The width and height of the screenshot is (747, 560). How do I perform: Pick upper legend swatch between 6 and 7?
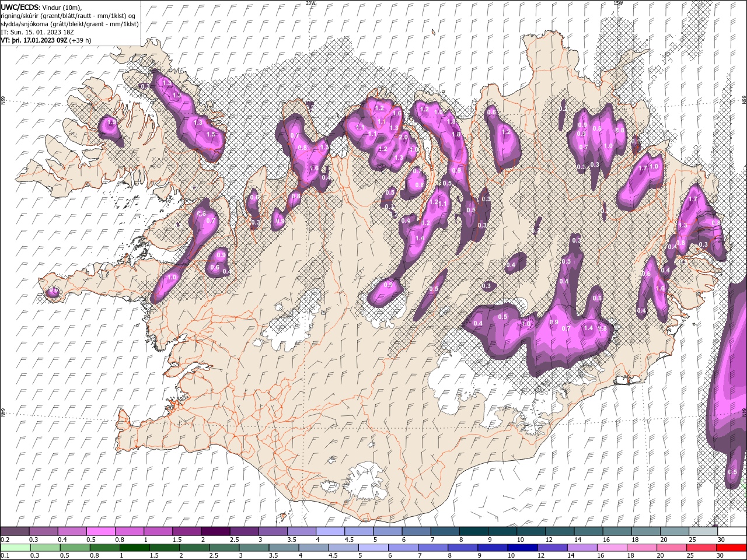point(417,531)
